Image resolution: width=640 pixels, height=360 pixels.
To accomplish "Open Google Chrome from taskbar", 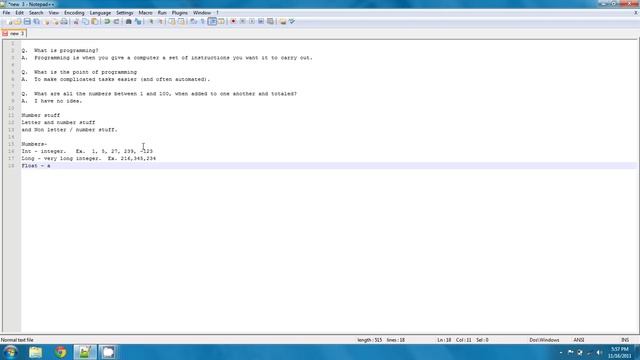I will (x=61, y=352).
